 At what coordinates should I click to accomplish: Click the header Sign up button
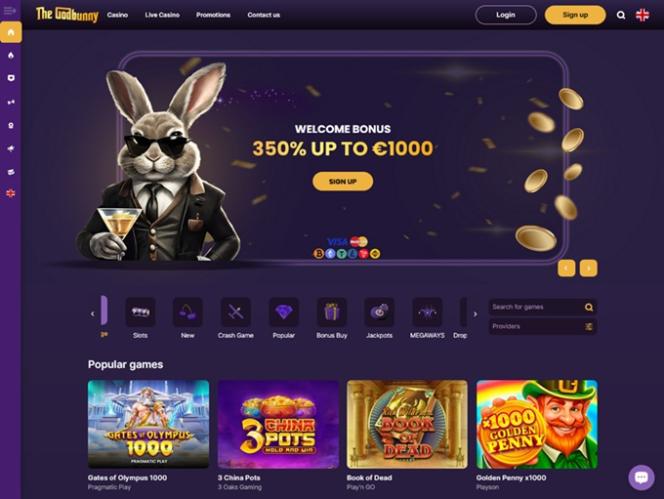(x=575, y=15)
